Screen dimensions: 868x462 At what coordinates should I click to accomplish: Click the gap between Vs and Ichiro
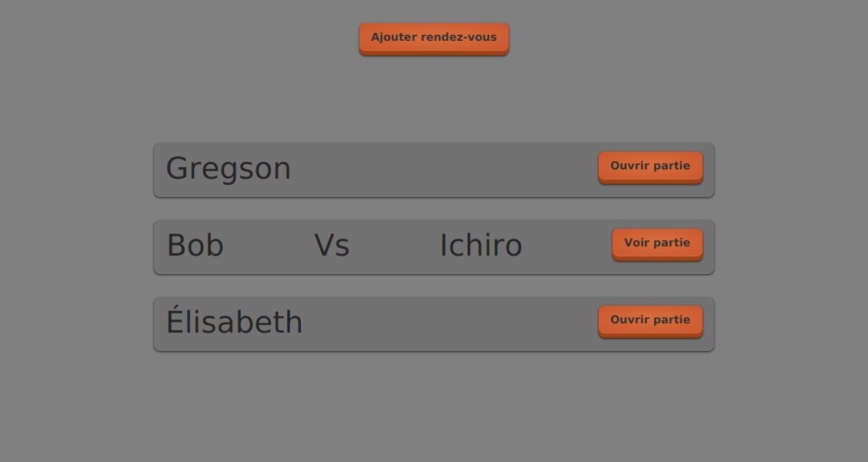click(394, 247)
